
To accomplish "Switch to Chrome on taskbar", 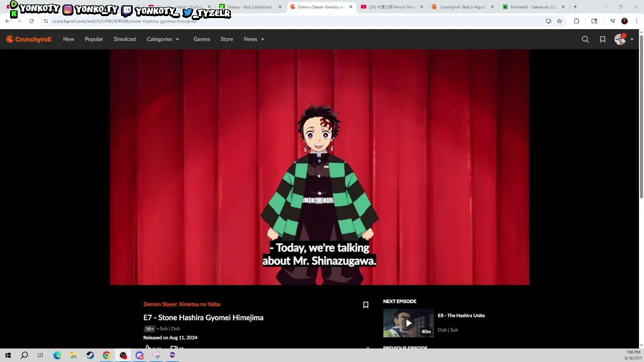I will click(x=107, y=355).
